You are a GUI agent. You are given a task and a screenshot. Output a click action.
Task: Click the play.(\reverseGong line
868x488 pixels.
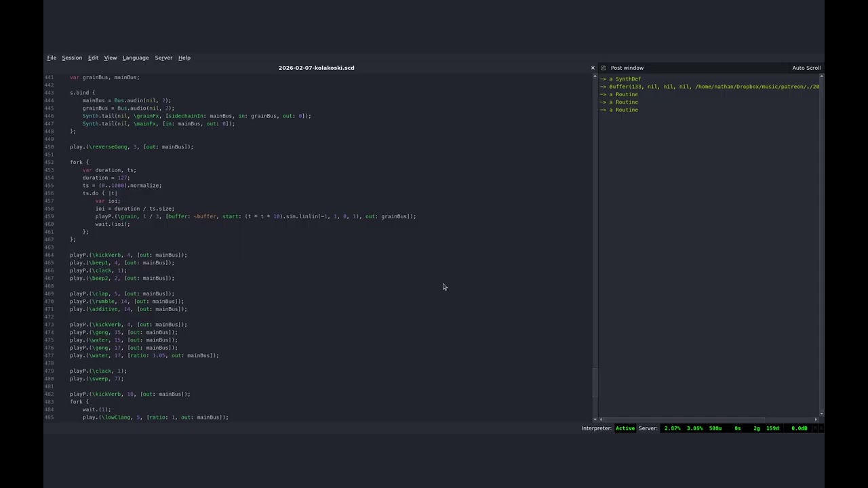tap(132, 147)
